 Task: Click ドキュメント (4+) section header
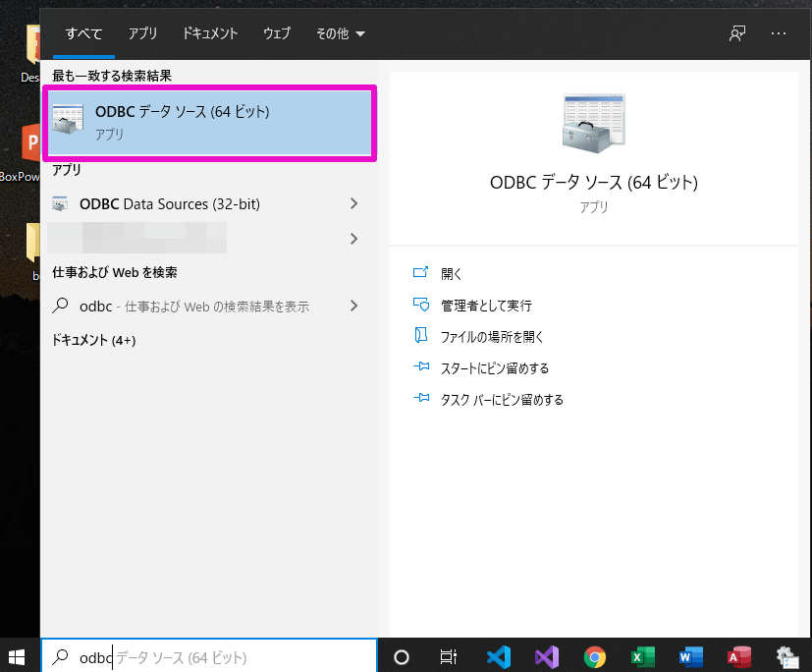[x=93, y=340]
